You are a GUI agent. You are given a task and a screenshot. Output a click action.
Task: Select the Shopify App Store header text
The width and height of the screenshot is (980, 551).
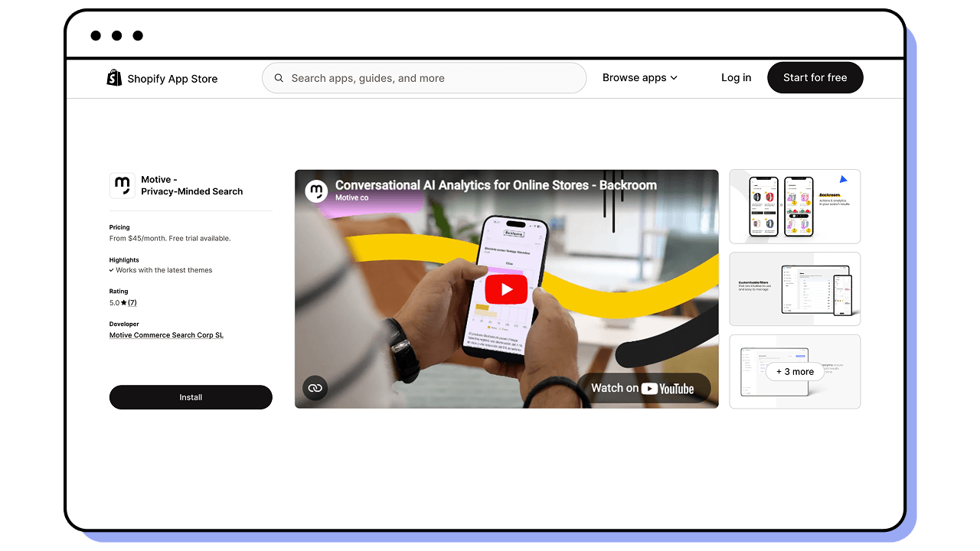(171, 78)
